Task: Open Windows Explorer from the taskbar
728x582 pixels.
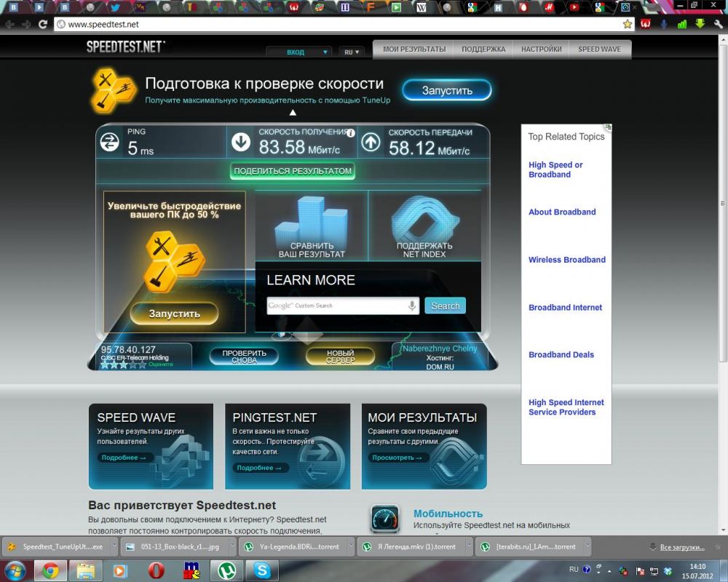Action: click(85, 571)
